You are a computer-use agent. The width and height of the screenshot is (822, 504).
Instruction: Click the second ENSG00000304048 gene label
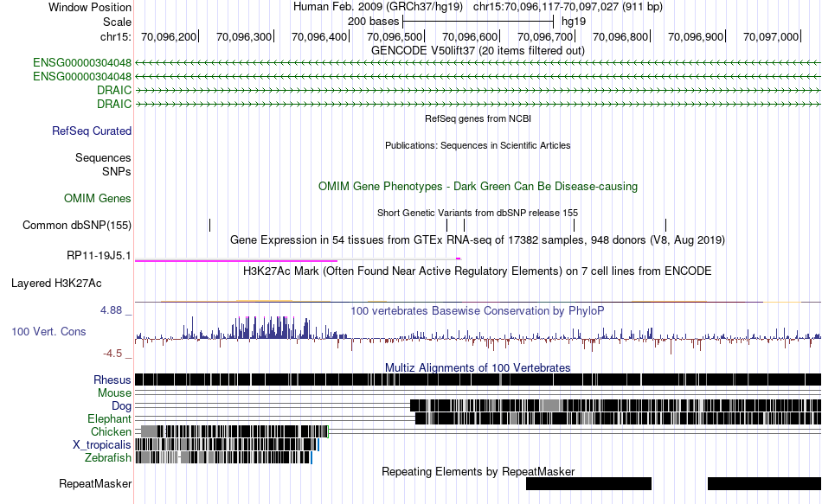click(82, 76)
